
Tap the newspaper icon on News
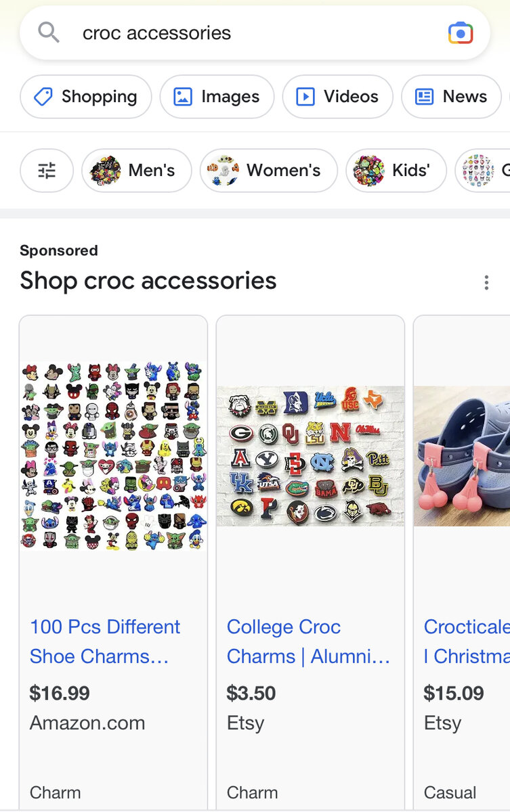pos(424,97)
